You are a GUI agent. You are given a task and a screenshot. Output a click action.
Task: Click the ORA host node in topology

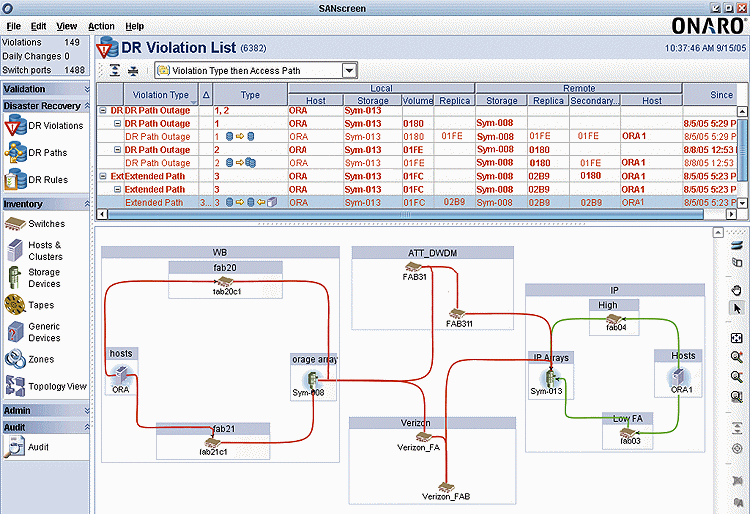coord(121,374)
